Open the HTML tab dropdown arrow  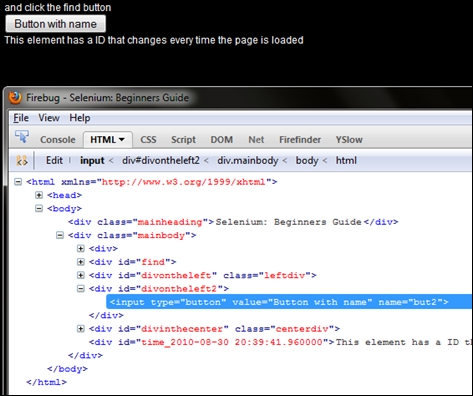(x=122, y=140)
